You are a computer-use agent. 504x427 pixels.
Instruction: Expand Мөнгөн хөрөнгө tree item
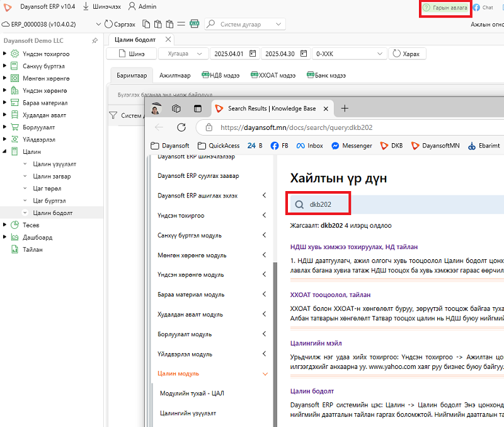point(4,78)
